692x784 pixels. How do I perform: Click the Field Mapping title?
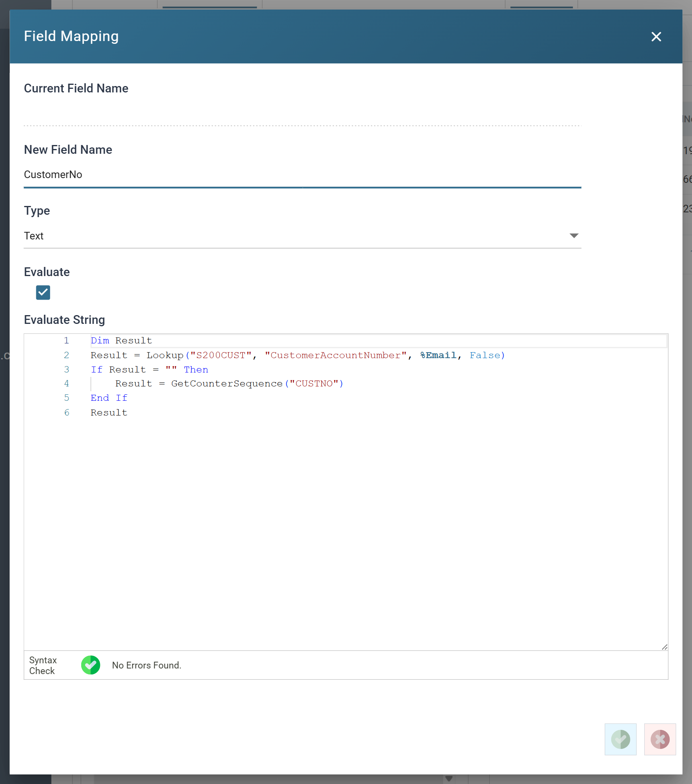71,36
